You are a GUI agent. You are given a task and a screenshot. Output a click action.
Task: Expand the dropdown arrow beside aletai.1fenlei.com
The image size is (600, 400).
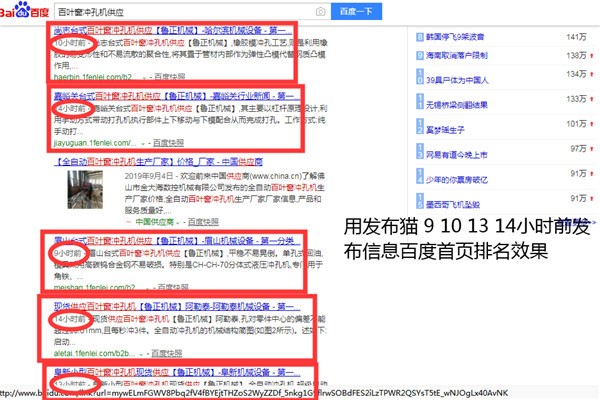pyautogui.click(x=141, y=354)
